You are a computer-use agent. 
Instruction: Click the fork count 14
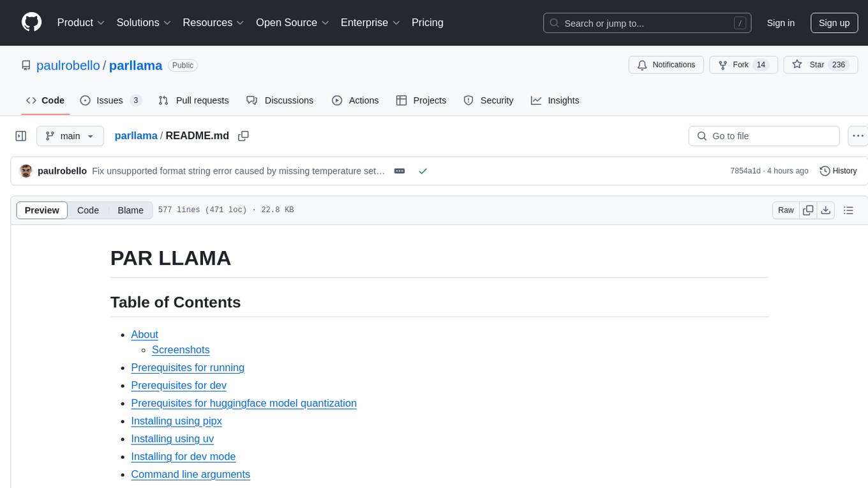761,65
